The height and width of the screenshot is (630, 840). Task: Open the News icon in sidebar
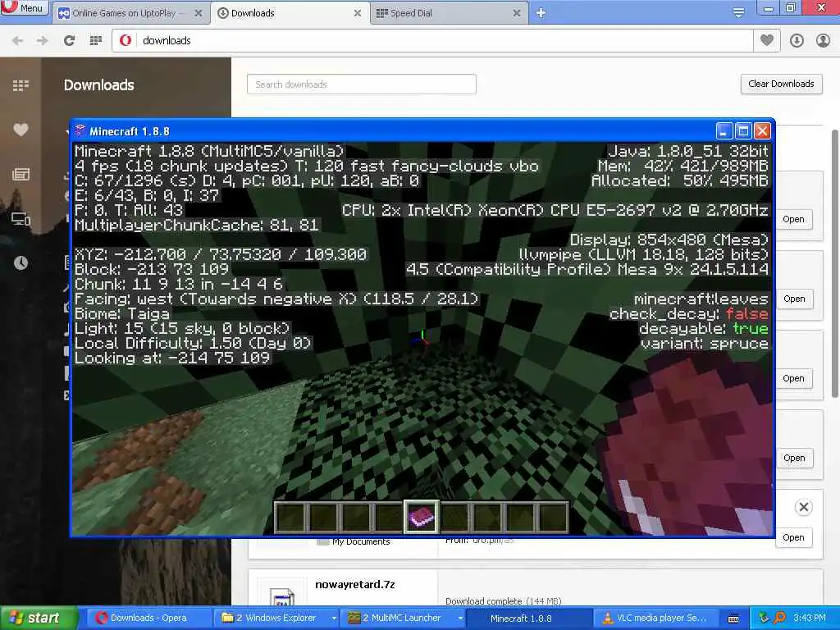point(21,174)
